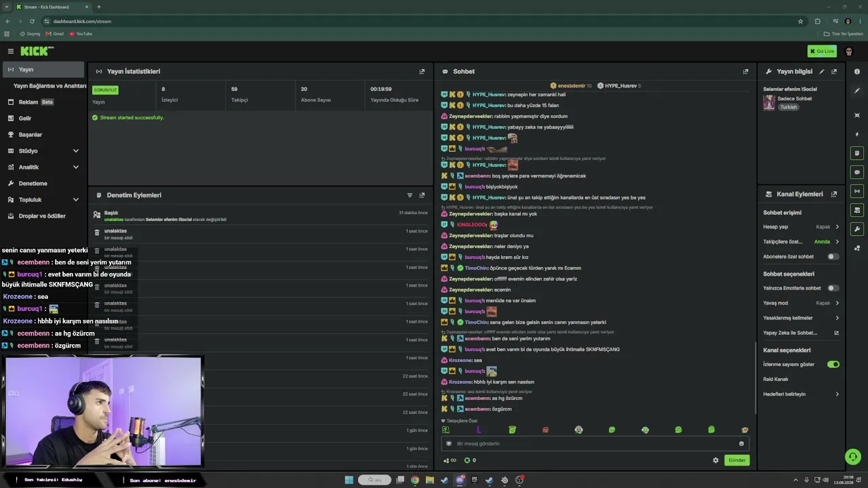Toggle the broadcast signal widget icon in the right rail
Viewport: 868px width, 488px height.
(857, 191)
